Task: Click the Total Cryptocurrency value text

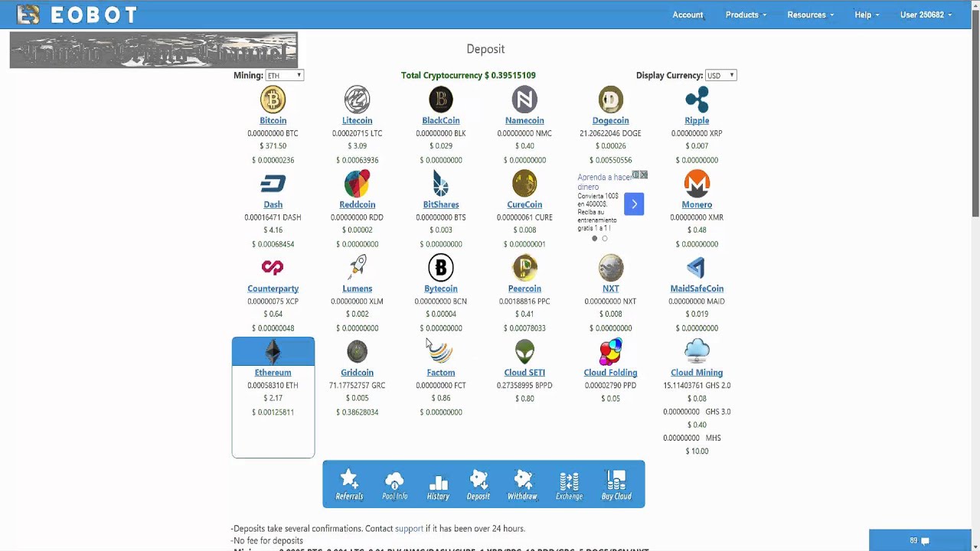Action: point(469,75)
